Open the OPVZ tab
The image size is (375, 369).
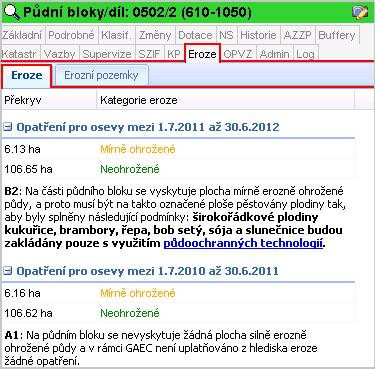238,54
